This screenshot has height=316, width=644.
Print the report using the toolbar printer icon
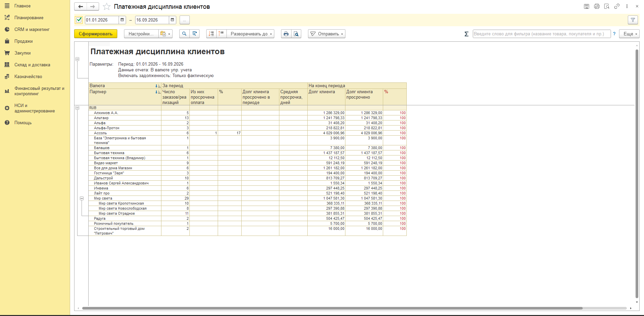pos(286,34)
